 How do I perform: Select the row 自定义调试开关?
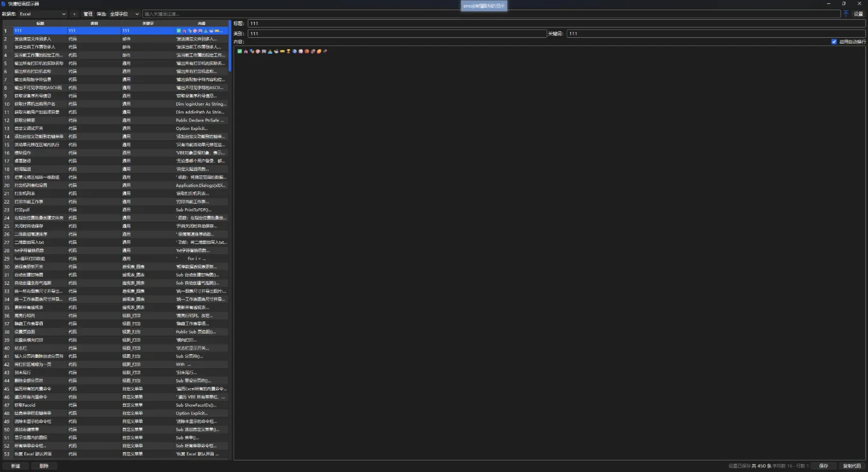(x=115, y=128)
